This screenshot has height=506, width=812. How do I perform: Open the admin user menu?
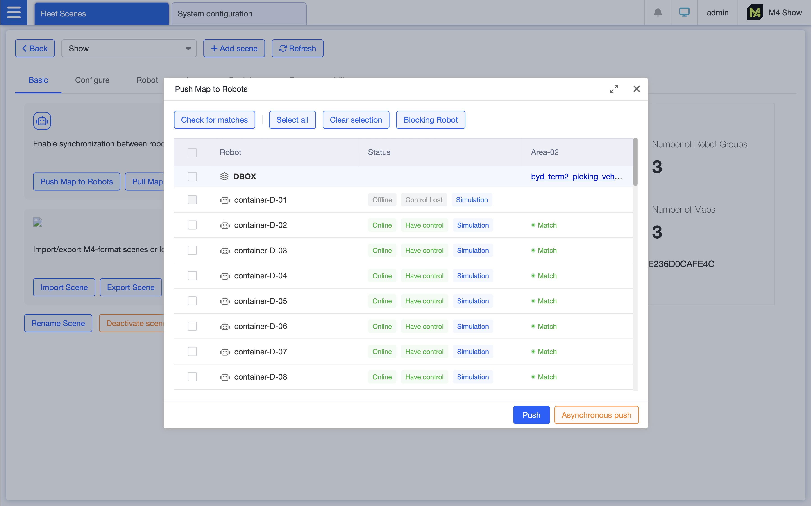point(717,12)
